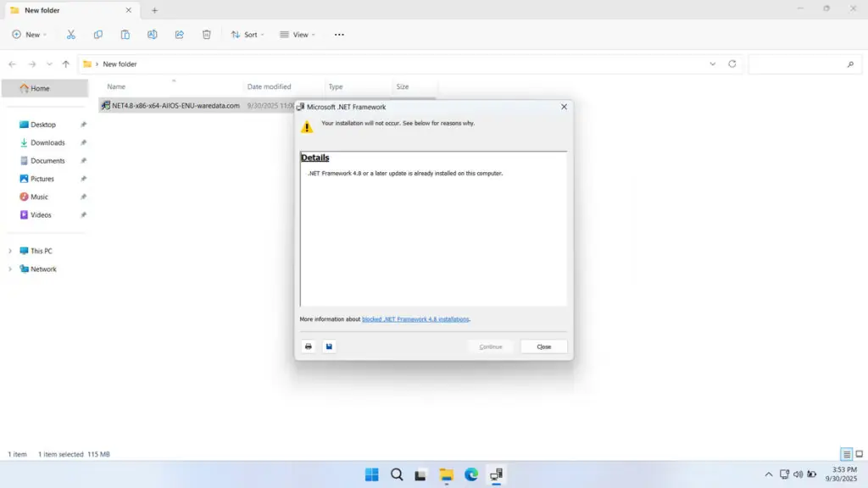
Task: Open the New menu
Action: [x=30, y=35]
